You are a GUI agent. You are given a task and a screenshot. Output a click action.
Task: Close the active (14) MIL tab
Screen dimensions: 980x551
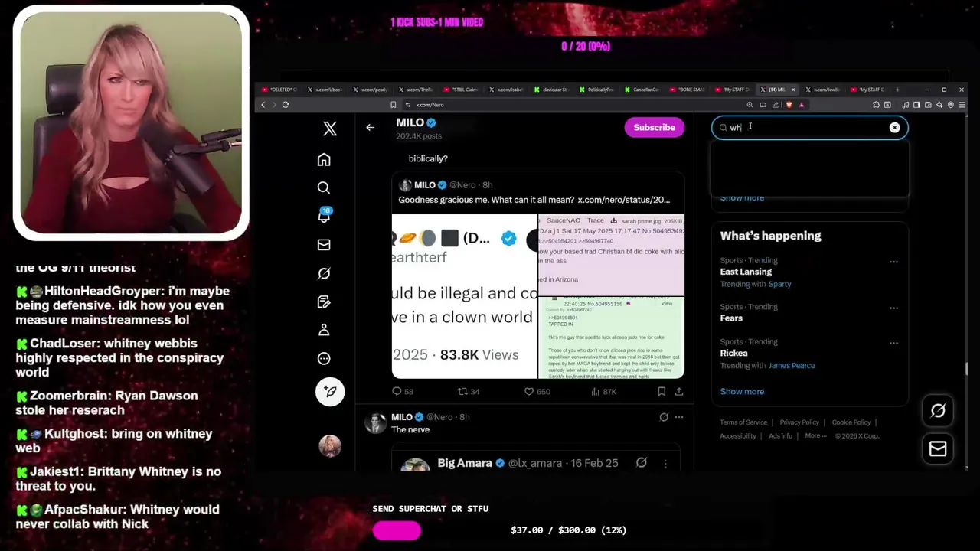pos(793,90)
